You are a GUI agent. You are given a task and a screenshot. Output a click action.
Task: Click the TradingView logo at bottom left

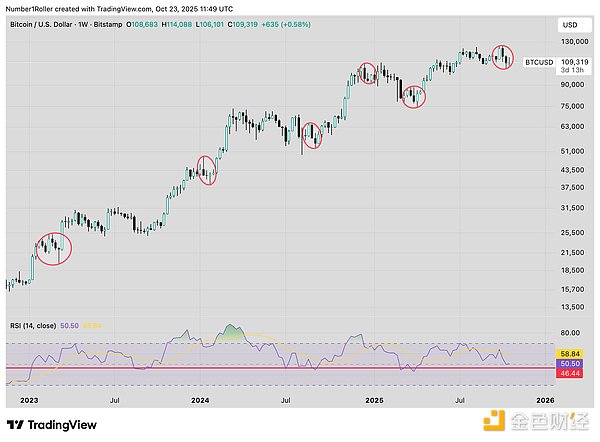click(48, 422)
